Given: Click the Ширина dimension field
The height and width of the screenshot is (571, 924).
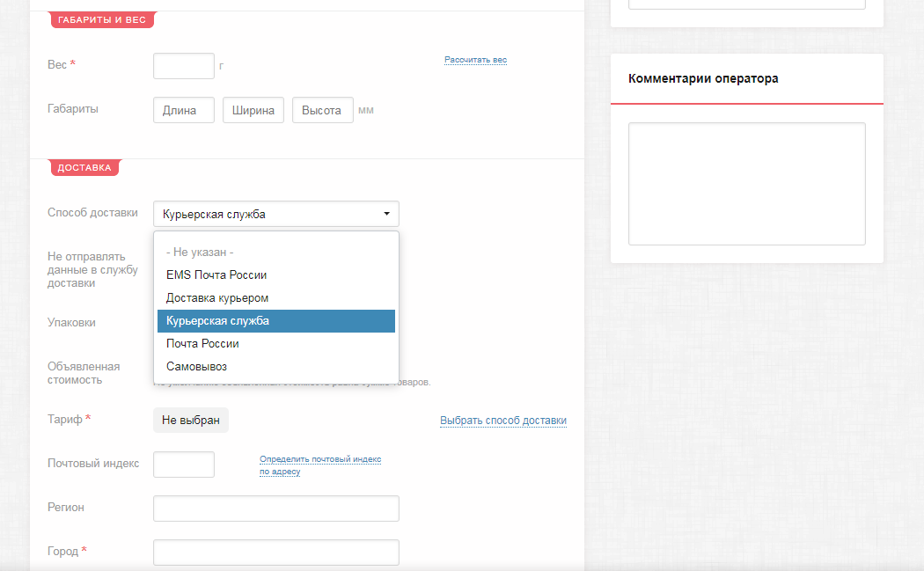Looking at the screenshot, I should pyautogui.click(x=253, y=110).
